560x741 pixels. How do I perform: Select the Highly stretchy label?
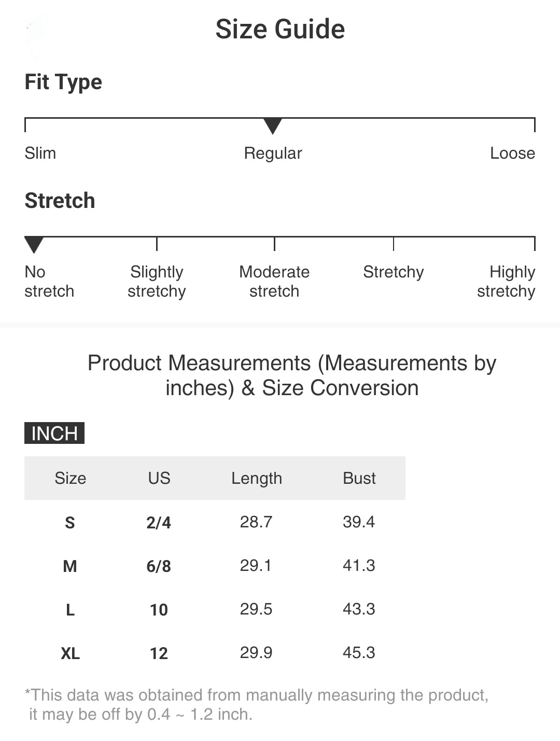(506, 281)
